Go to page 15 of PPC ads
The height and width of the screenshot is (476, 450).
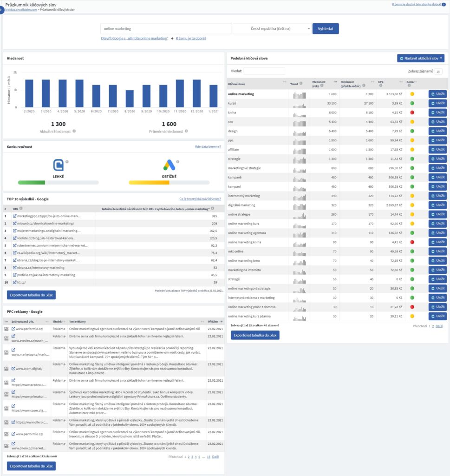point(209,457)
